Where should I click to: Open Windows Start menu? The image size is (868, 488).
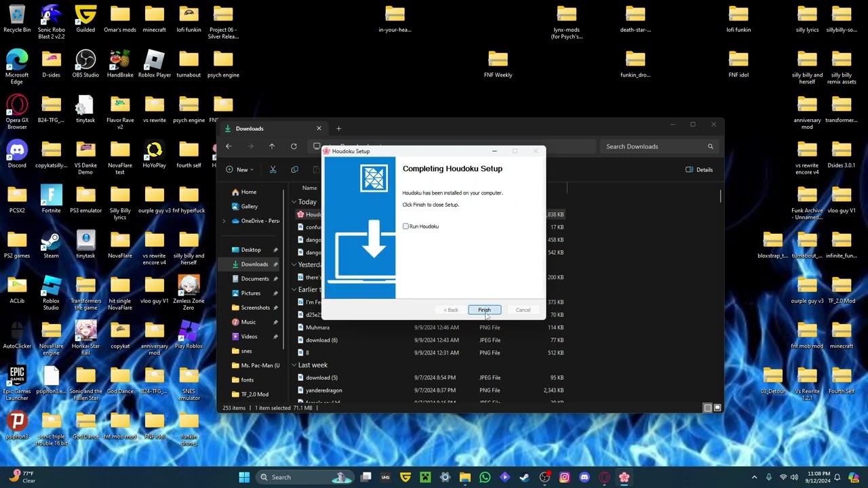[x=244, y=477]
